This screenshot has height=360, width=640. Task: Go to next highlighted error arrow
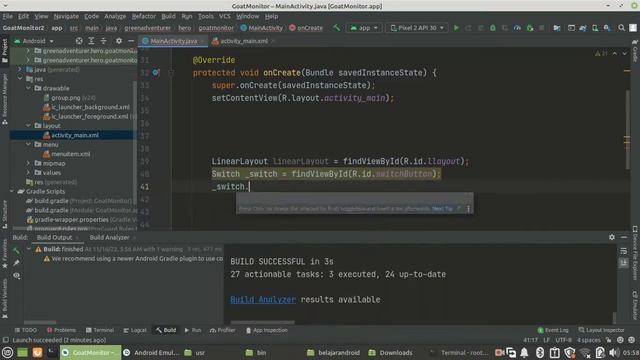coord(624,53)
